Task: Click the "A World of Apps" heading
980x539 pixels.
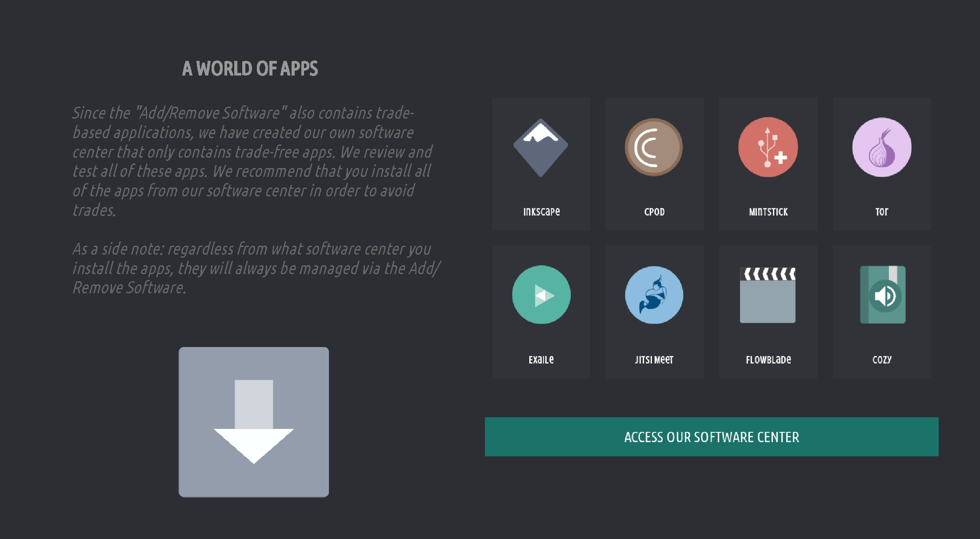Action: (x=250, y=69)
